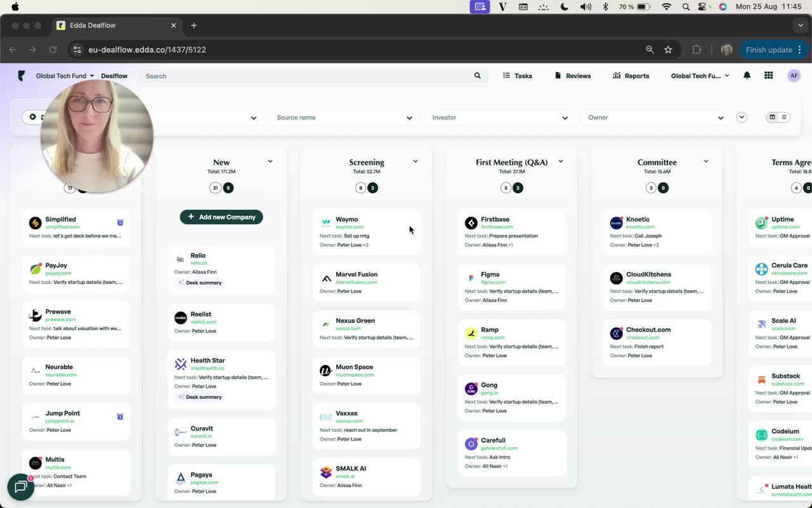Screen dimensions: 812x508
Task: Click Add new Company button
Action: pos(221,217)
